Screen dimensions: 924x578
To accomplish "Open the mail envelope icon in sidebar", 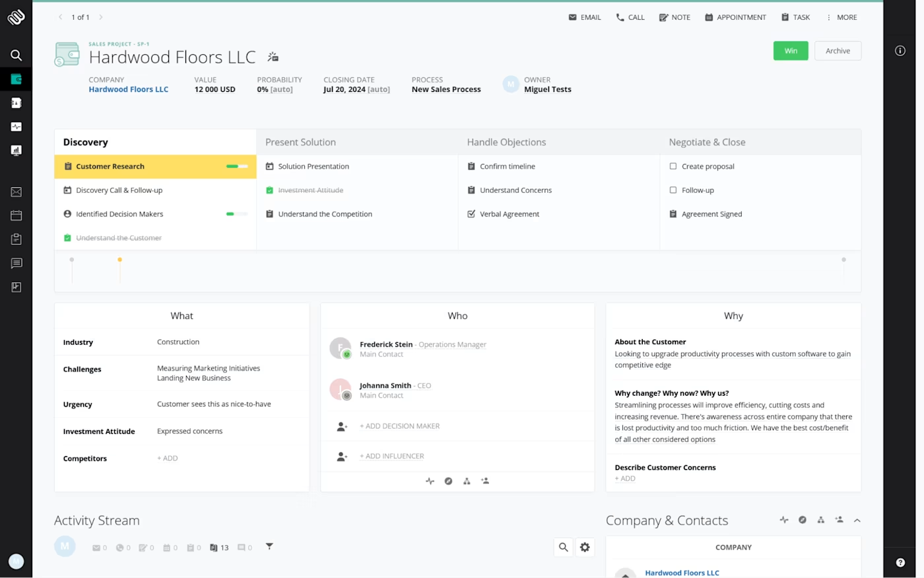I will pos(16,192).
